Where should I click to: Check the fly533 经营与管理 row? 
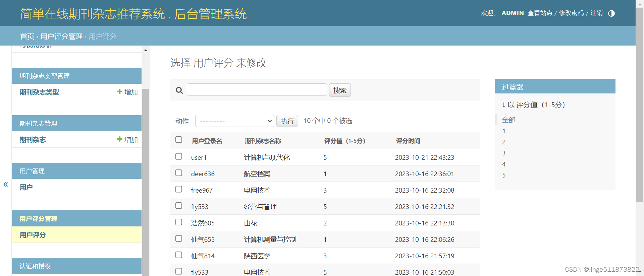point(179,206)
